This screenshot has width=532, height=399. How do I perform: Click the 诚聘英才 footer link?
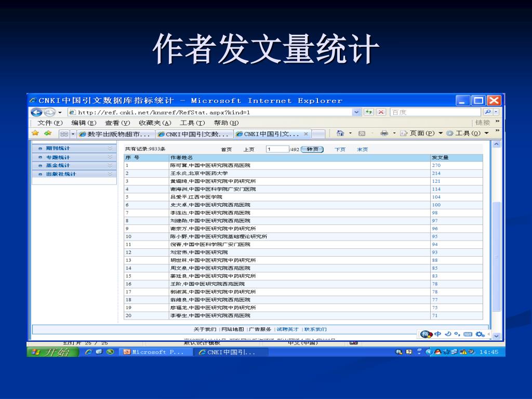point(288,329)
